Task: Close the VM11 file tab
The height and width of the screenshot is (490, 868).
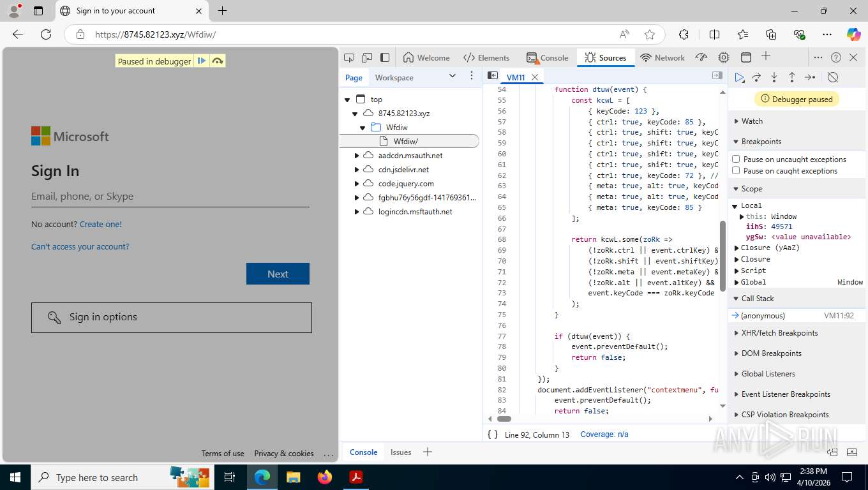Action: coord(535,77)
